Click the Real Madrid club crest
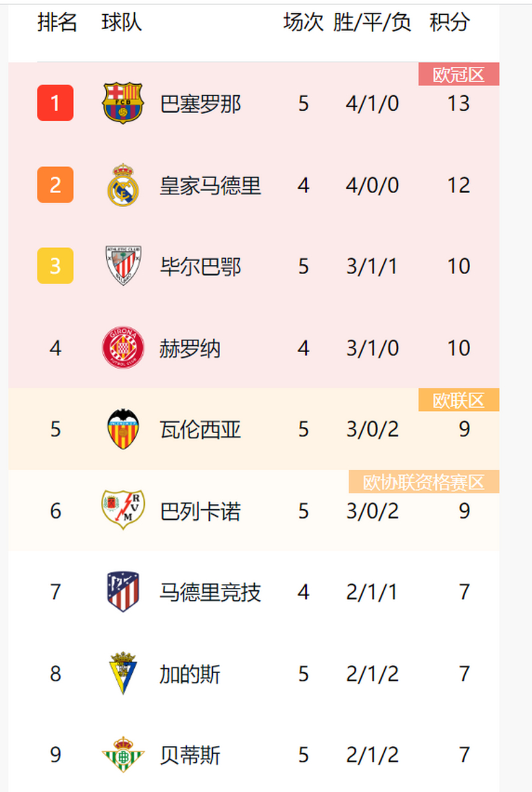The width and height of the screenshot is (532, 792). [122, 185]
